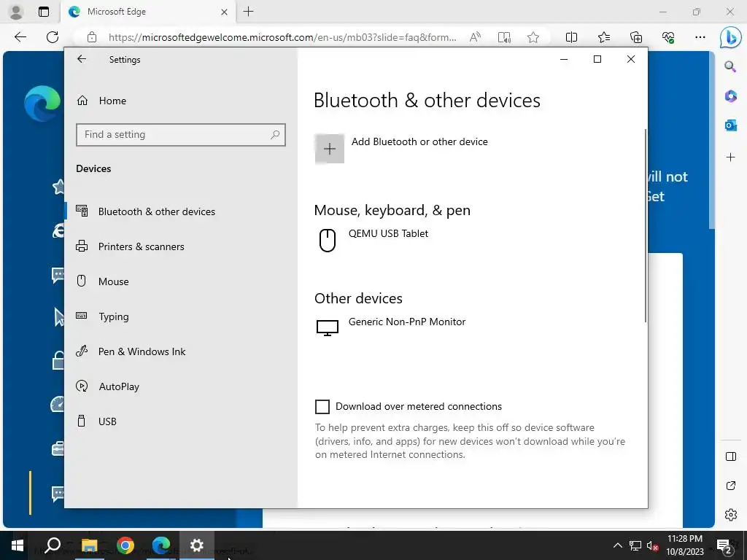The height and width of the screenshot is (560, 747).
Task: Click the site lock icon in address bar
Action: click(92, 37)
